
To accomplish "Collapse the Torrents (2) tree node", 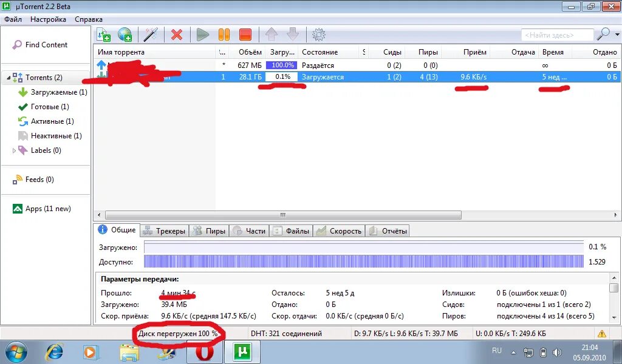I will point(9,78).
